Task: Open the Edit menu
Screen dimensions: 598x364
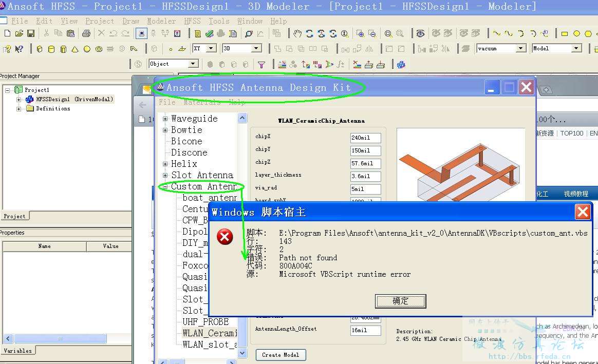Action: pos(44,21)
